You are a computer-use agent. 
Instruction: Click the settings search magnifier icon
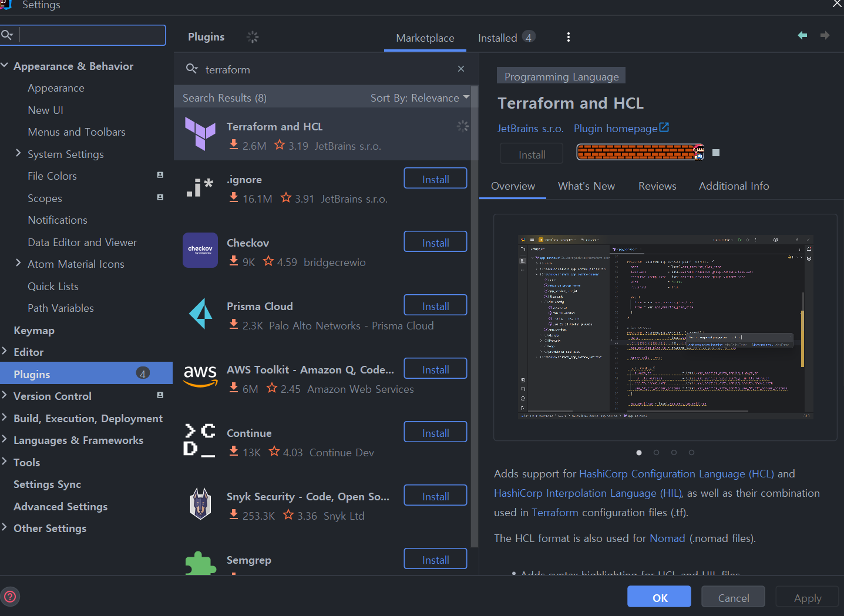[7, 35]
